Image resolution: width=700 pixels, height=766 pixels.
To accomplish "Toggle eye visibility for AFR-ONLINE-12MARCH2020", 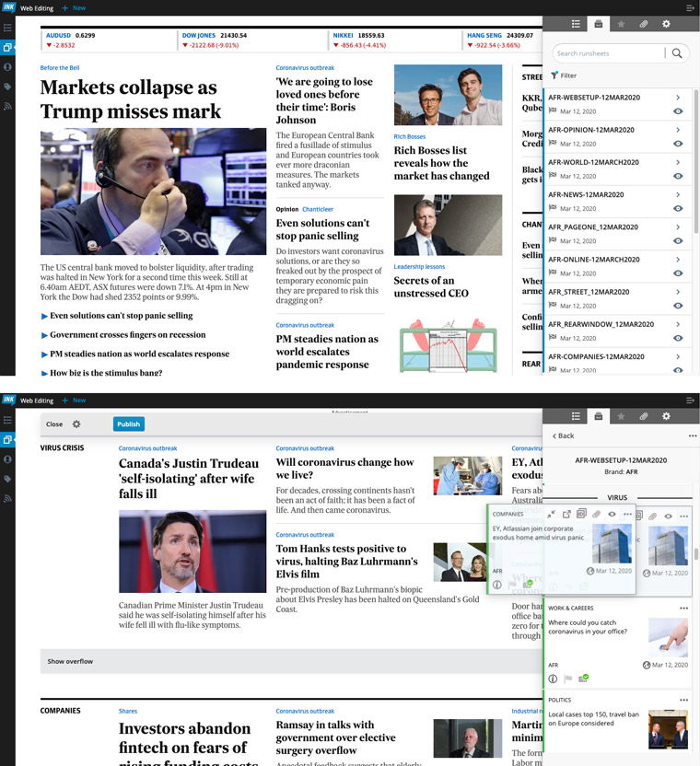I will pos(678,273).
